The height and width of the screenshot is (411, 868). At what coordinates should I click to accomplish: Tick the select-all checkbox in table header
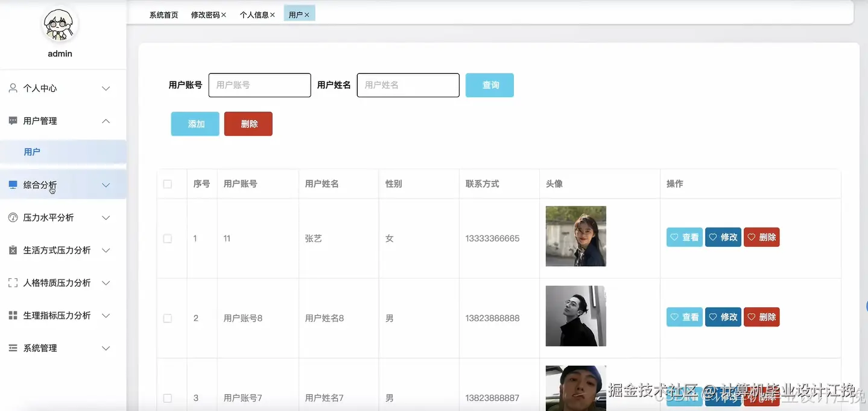coord(168,184)
